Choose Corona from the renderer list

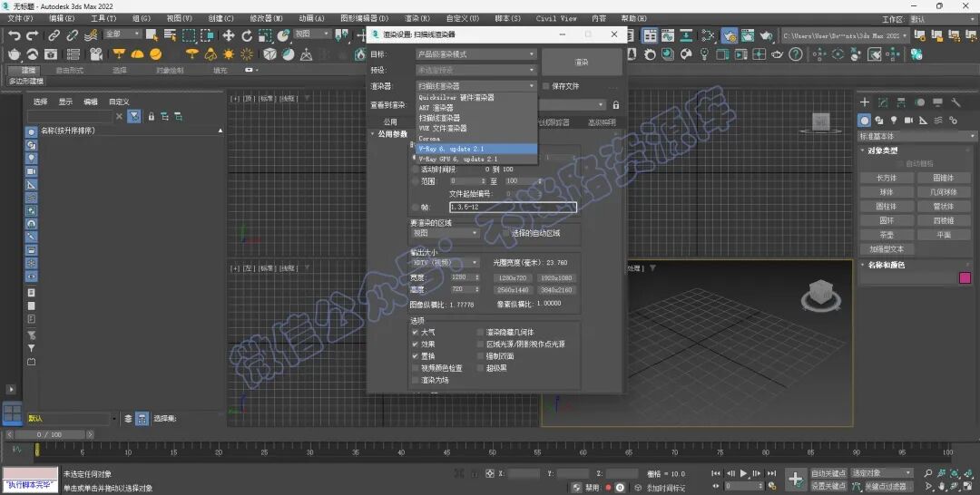pos(476,139)
